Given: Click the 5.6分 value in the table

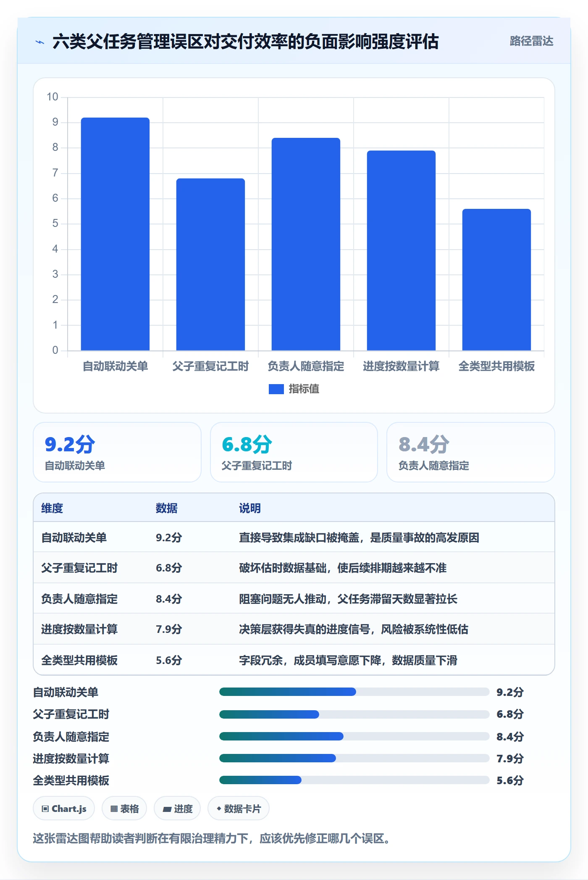Looking at the screenshot, I should click(169, 660).
